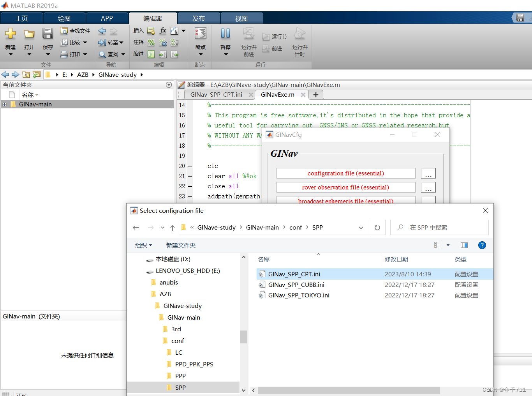Viewport: 532px width, 396px height.
Task: Click 新建文件夹 button in dialog
Action: 181,245
